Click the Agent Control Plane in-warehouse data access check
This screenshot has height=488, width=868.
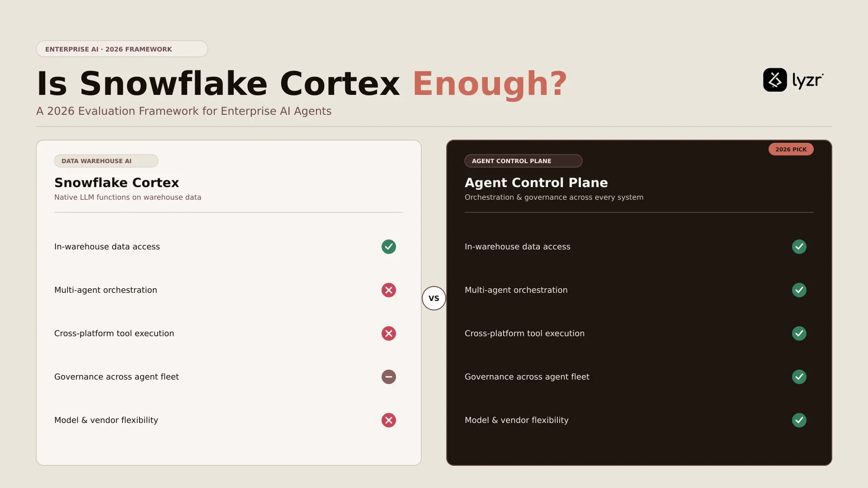click(799, 247)
